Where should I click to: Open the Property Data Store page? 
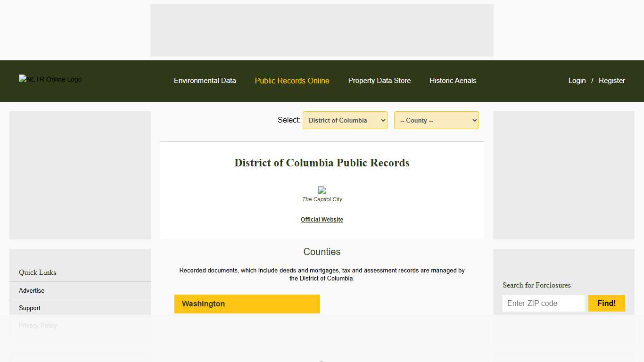379,81
